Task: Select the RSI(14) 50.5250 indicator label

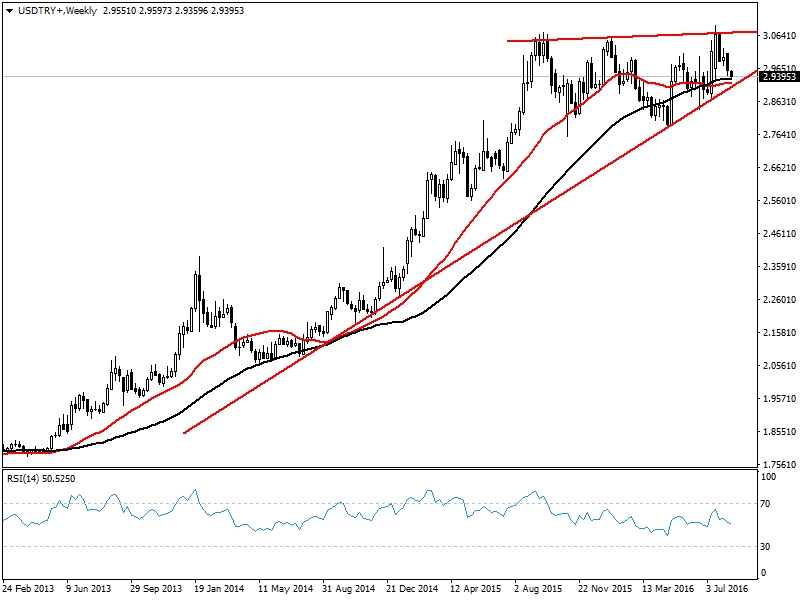Action: 41,479
